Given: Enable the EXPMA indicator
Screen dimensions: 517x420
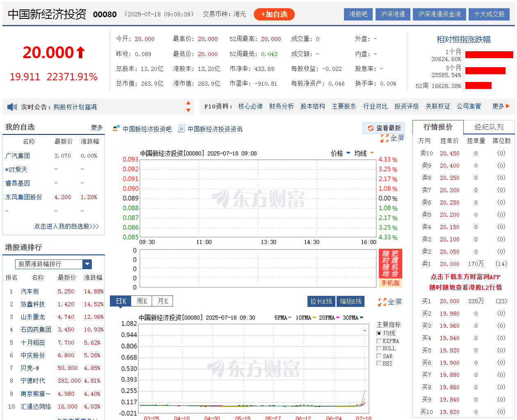Looking at the screenshot, I should (379, 341).
